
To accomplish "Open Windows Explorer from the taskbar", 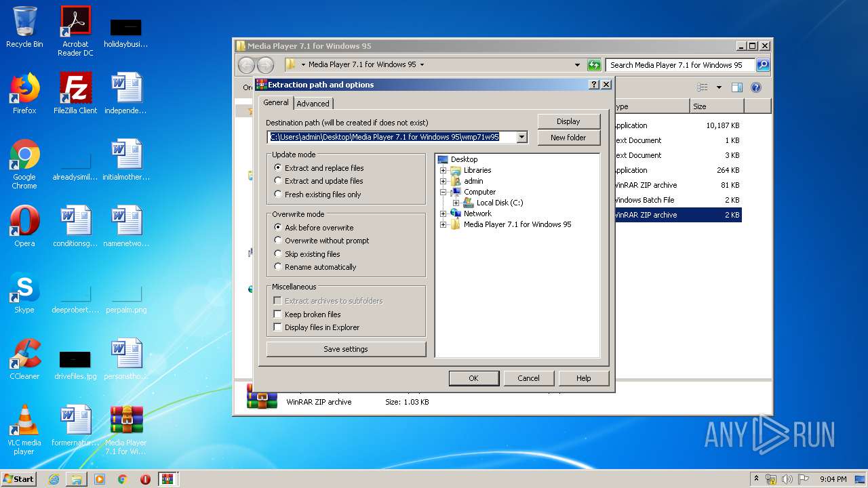I will [x=77, y=479].
